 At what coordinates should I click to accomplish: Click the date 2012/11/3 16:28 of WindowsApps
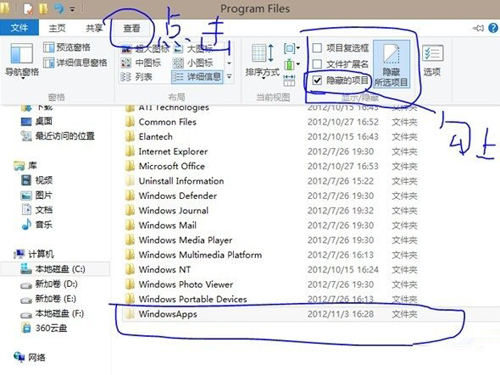(x=341, y=314)
